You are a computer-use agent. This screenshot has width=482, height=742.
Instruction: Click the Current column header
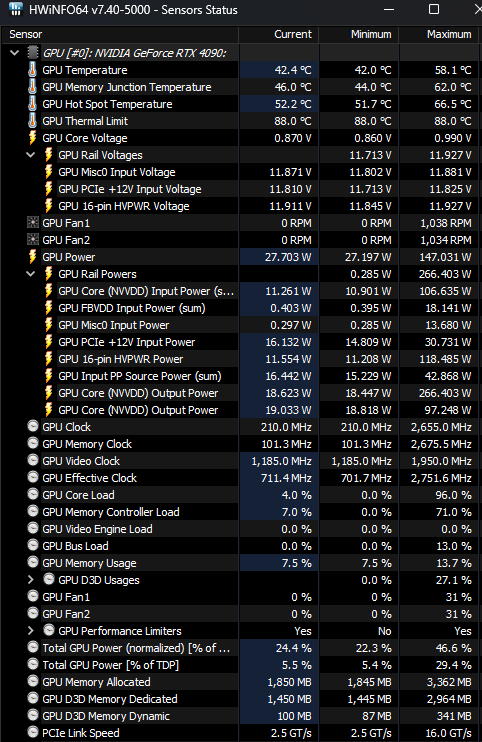[279, 34]
